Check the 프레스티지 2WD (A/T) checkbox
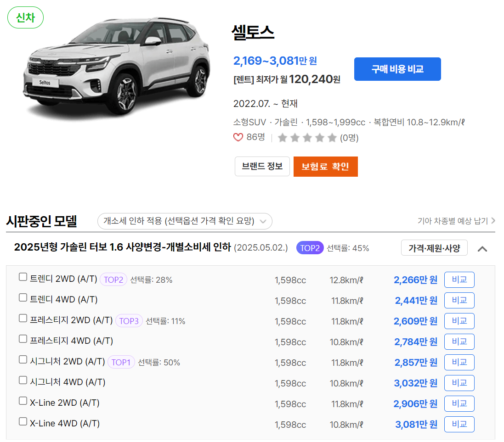This screenshot has height=442, width=504. [23, 318]
